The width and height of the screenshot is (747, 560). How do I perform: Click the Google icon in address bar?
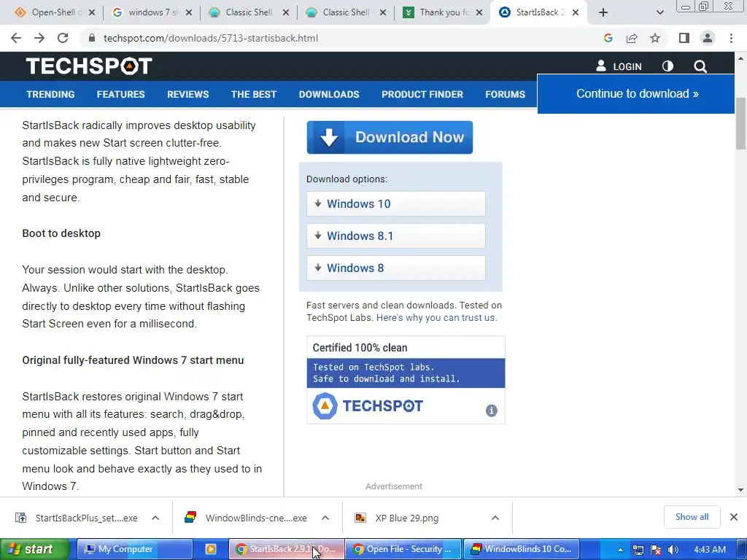(x=608, y=38)
